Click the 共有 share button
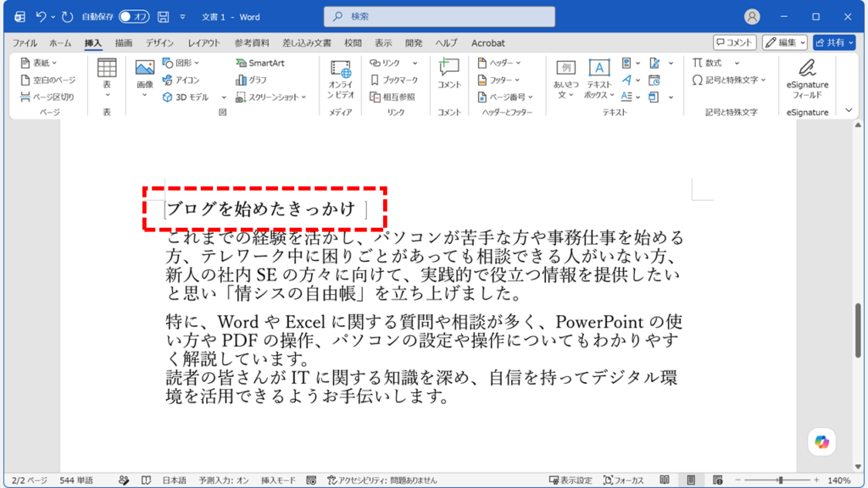 [x=834, y=42]
